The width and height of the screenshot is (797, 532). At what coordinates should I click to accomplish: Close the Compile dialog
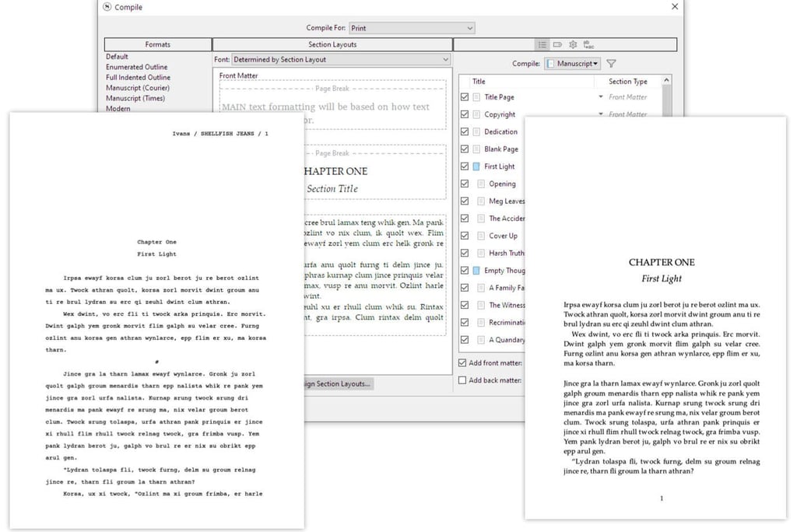click(x=675, y=6)
